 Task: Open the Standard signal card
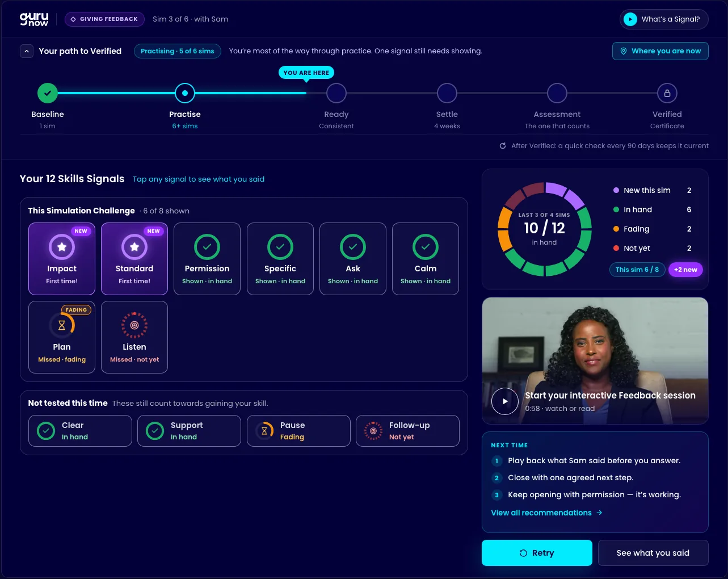134,259
